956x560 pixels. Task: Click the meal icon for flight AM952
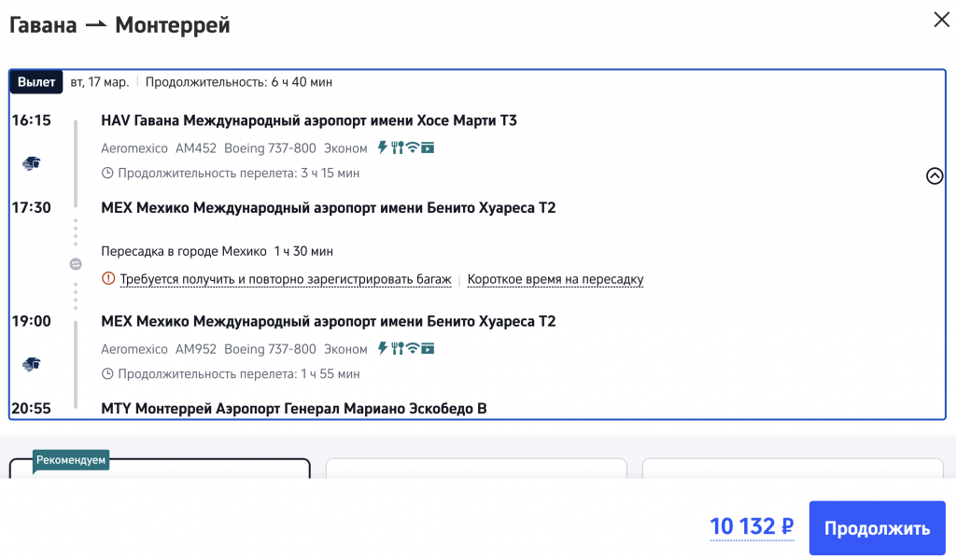tap(397, 349)
